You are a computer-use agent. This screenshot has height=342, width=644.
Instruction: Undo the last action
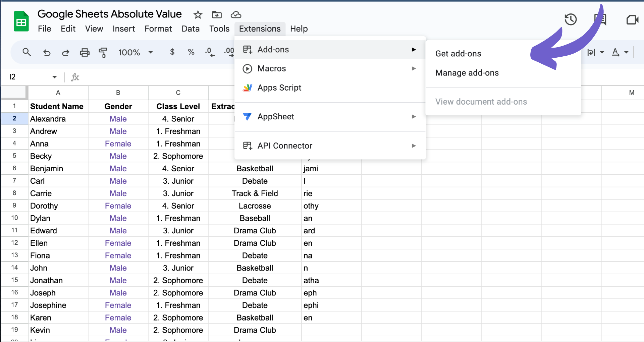(x=47, y=52)
